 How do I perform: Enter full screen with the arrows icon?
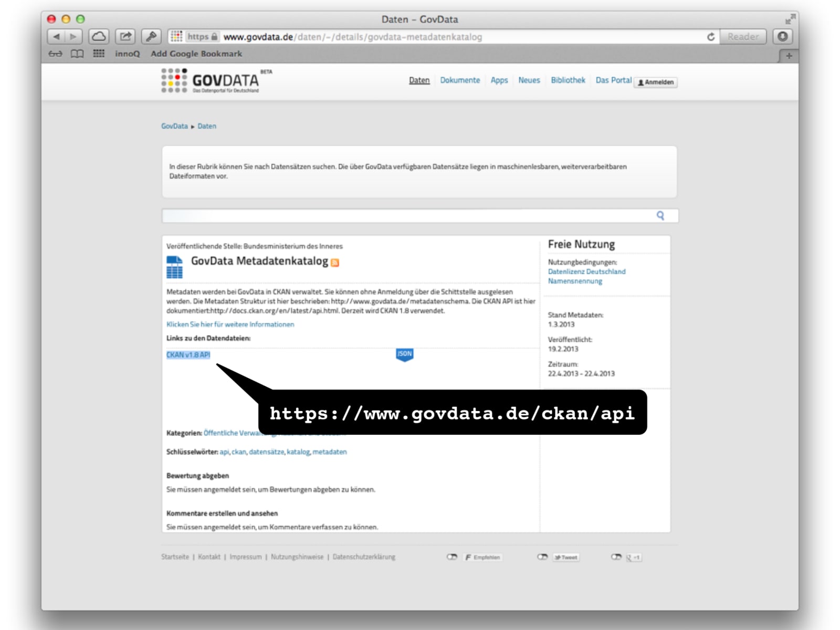(790, 19)
